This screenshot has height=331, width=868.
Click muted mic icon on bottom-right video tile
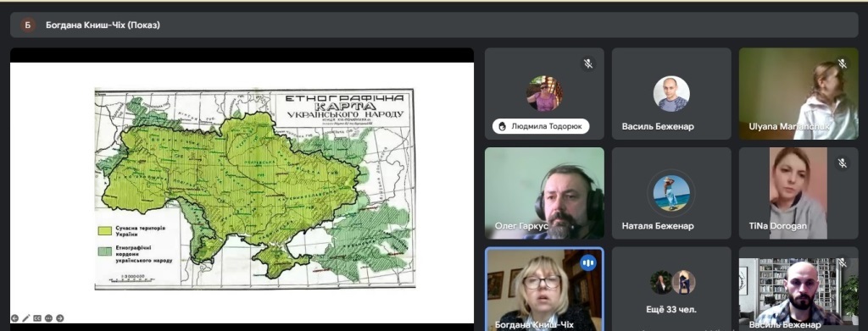pyautogui.click(x=843, y=262)
